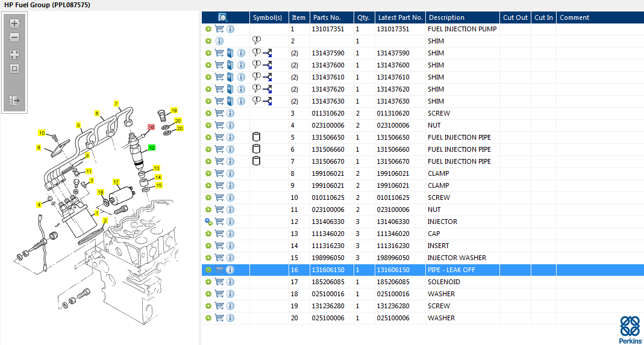This screenshot has height=345, width=644.
Task: Click the four-squares view icon in diagram toolbar
Action: point(14,54)
